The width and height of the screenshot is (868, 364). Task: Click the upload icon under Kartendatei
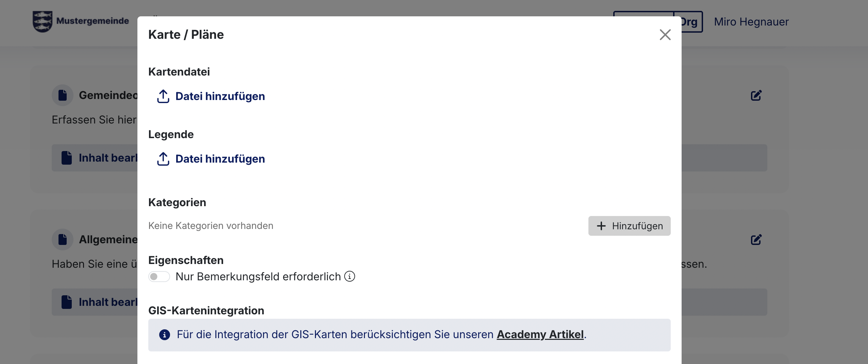163,96
